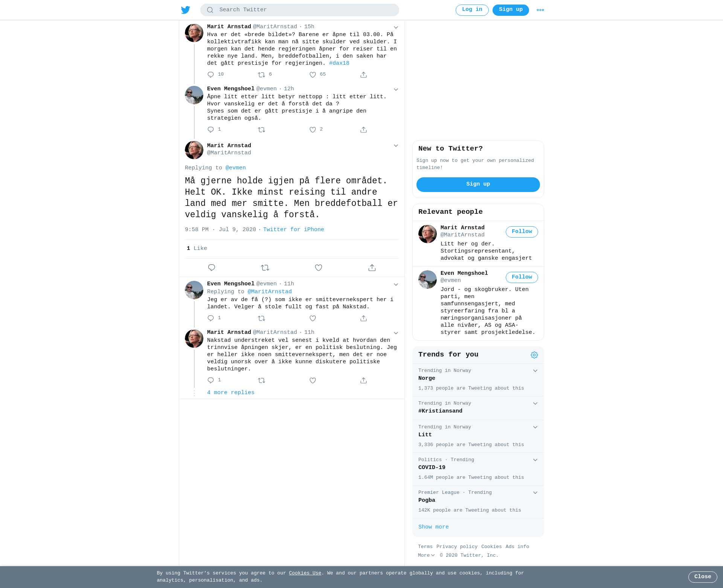
Task: Share the main tweet via share icon
Action: (372, 268)
